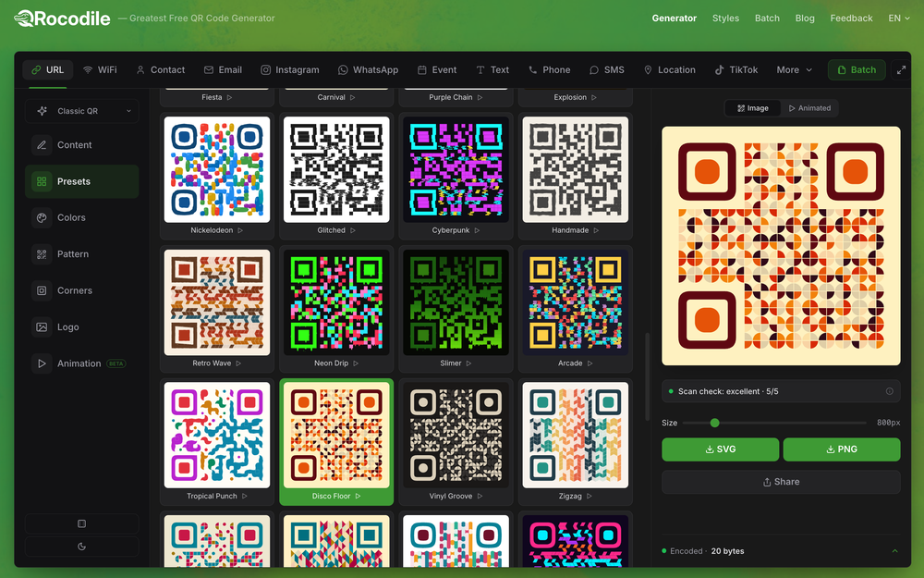Choose the Cyberpunk preset thumbnail
The image size is (924, 578).
click(456, 169)
